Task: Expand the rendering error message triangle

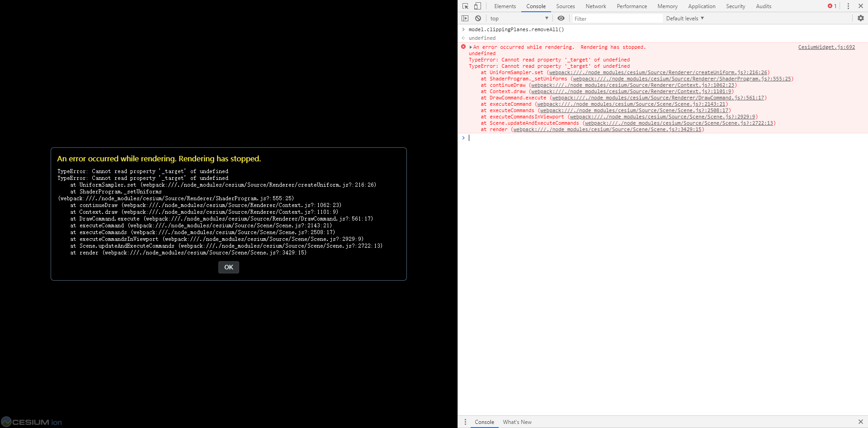Action: pyautogui.click(x=471, y=47)
